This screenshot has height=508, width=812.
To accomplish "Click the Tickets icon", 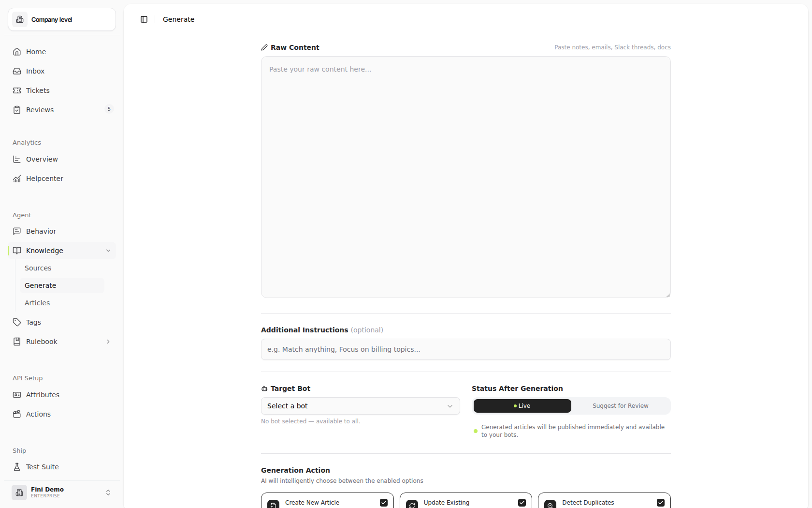I will point(17,90).
